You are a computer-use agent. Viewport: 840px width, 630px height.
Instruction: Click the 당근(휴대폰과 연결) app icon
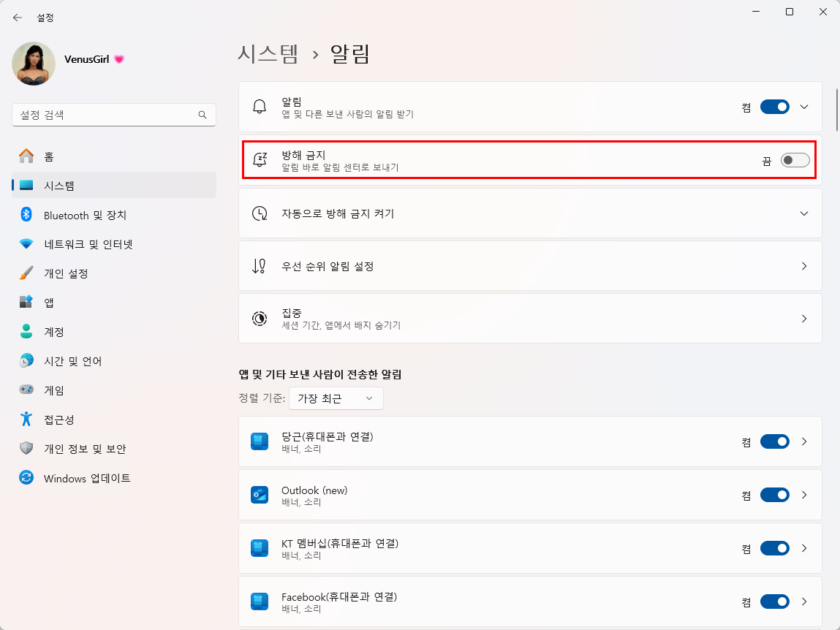260,441
